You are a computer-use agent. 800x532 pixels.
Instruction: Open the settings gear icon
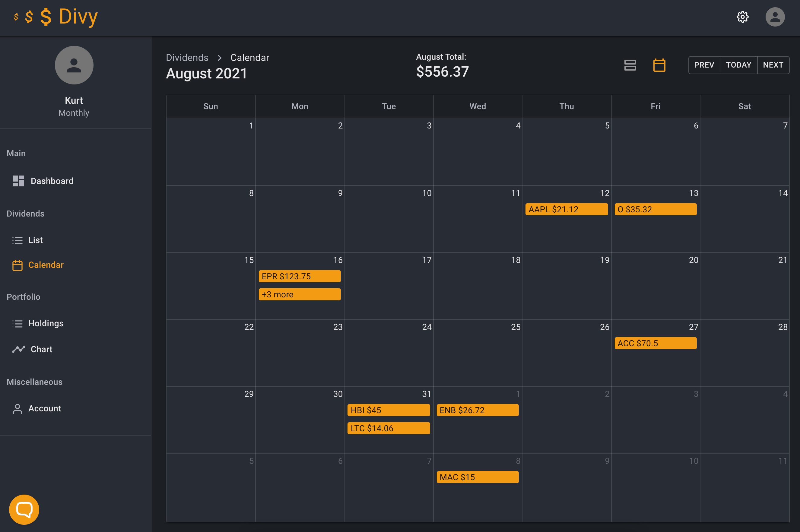coord(742,17)
